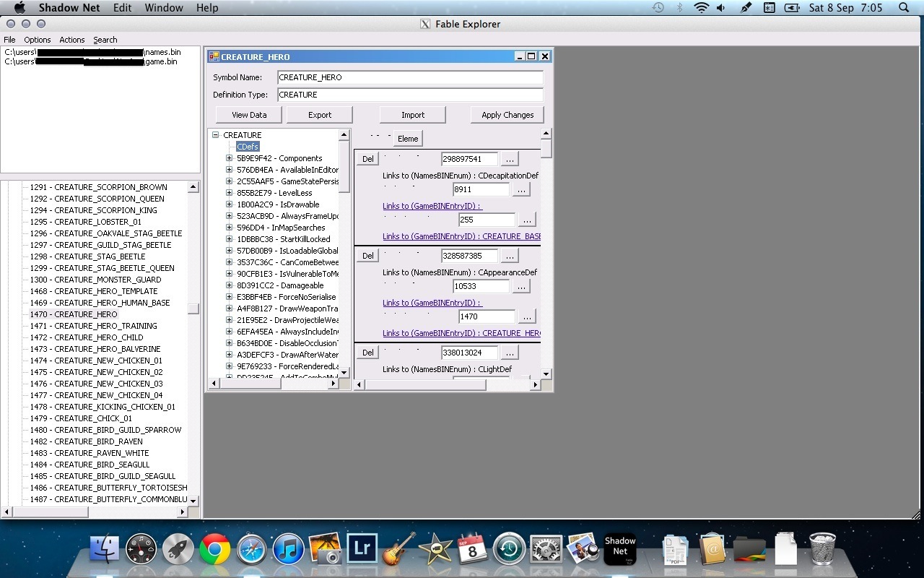Viewport: 924px width, 578px height.
Task: Click the Wi-Fi icon in menu bar
Action: click(x=701, y=8)
